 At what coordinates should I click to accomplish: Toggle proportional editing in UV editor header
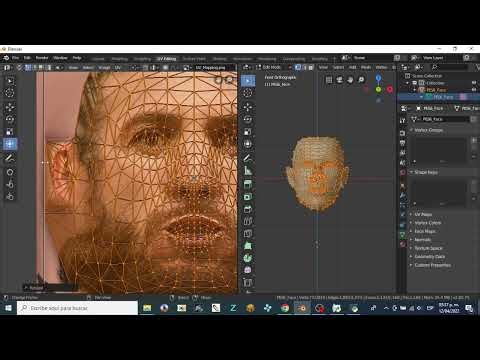[165, 68]
